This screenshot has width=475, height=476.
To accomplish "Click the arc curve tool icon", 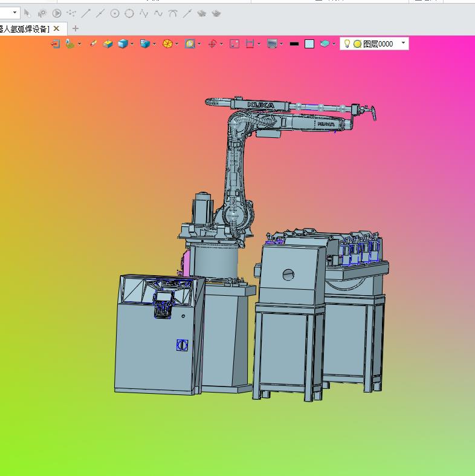I will pos(173,13).
